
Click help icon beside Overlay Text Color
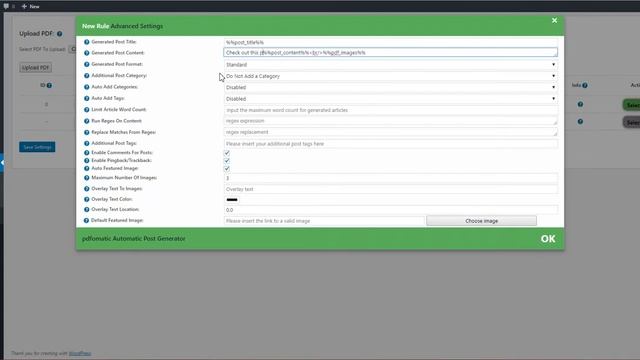click(87, 200)
